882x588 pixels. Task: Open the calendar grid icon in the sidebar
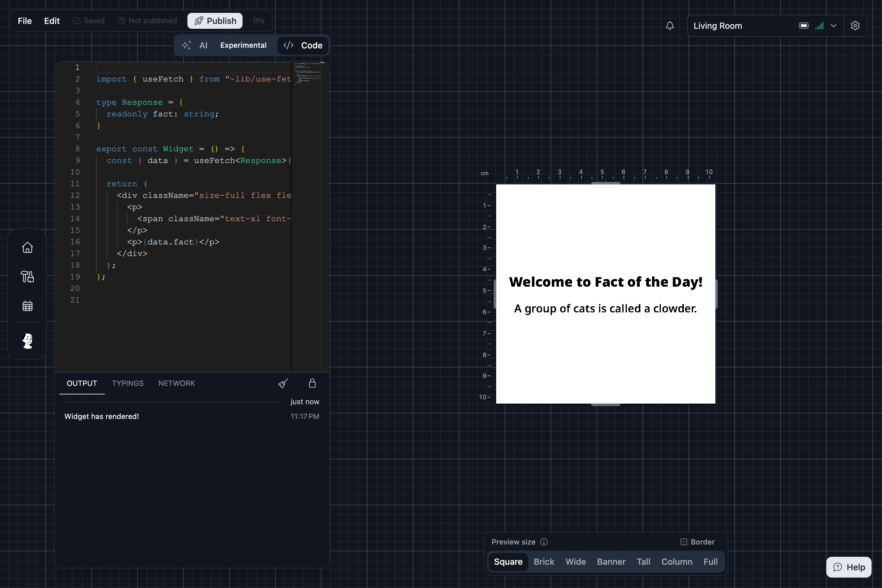coord(27,306)
